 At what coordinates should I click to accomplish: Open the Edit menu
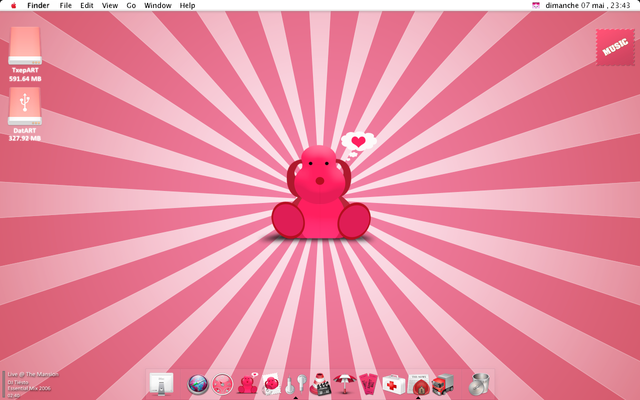pos(87,6)
